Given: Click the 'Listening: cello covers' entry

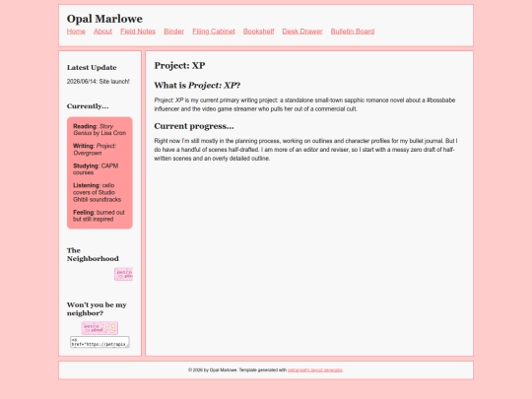Looking at the screenshot, I should [x=97, y=192].
